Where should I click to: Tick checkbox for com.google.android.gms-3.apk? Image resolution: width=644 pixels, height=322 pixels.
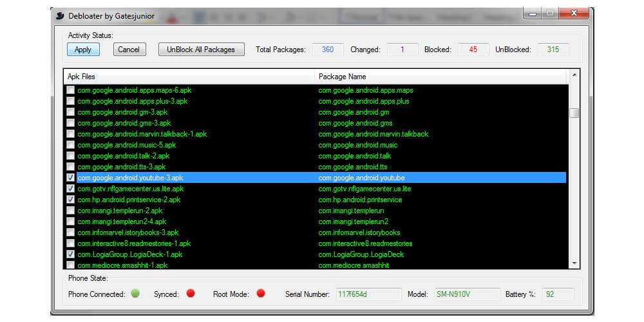point(71,123)
